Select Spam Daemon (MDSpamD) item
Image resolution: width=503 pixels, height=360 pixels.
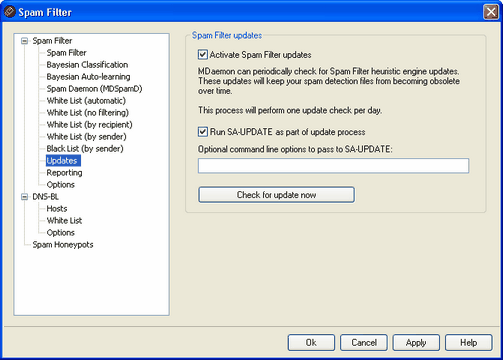(94, 89)
